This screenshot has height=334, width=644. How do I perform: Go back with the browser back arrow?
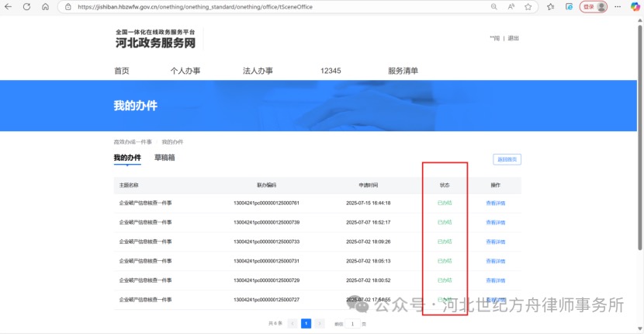pyautogui.click(x=9, y=7)
